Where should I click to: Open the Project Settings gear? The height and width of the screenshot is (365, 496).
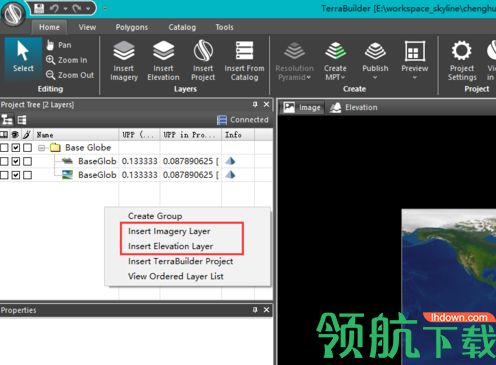click(x=462, y=61)
